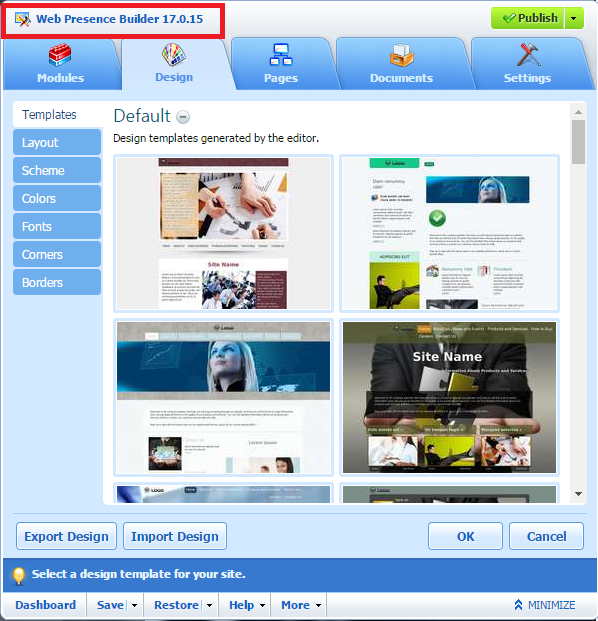Choose the green-logo sidebar template thumbnail

[x=449, y=233]
